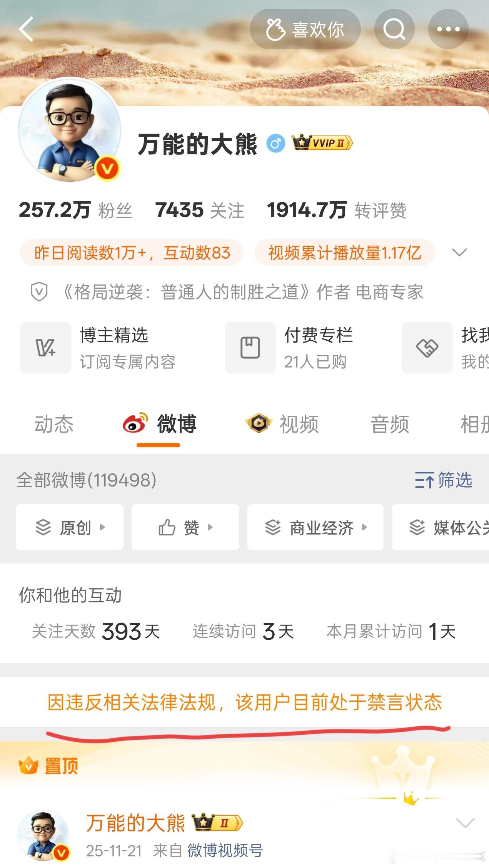Expand the stats tags chevron
Viewport: 489px width, 868px height.
pos(459,253)
